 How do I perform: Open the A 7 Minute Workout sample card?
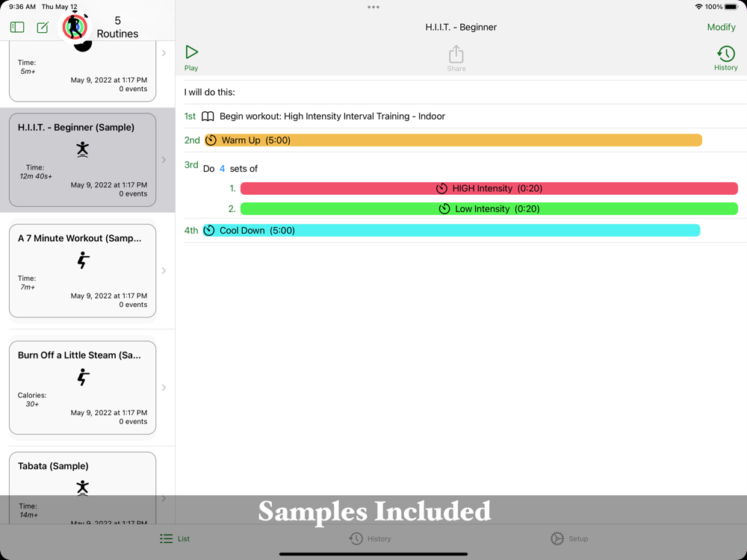click(x=82, y=271)
